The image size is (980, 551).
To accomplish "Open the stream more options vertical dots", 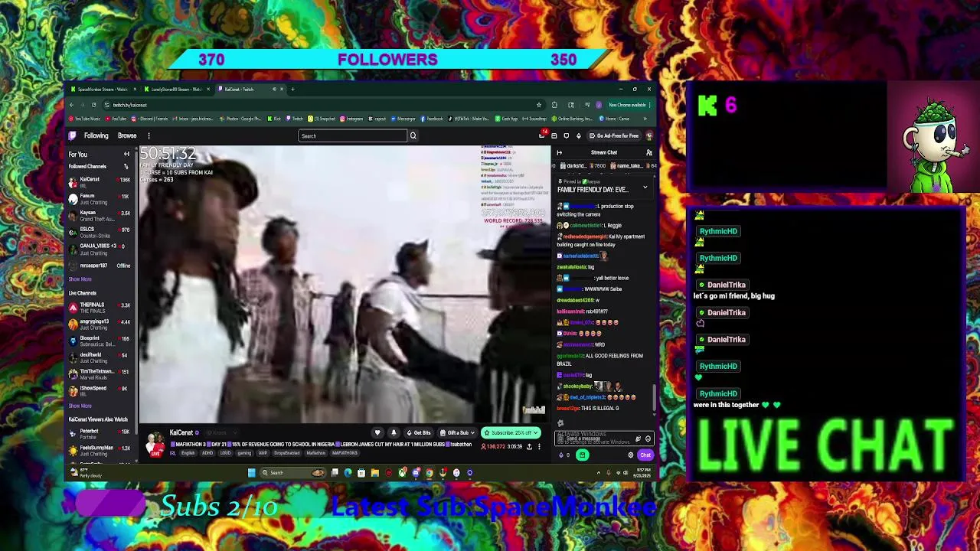I will click(538, 446).
